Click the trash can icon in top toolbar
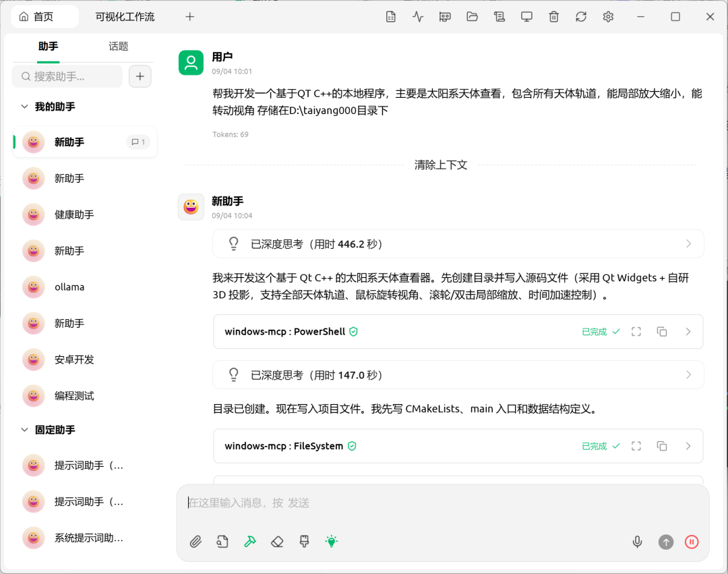This screenshot has width=728, height=574. tap(554, 17)
